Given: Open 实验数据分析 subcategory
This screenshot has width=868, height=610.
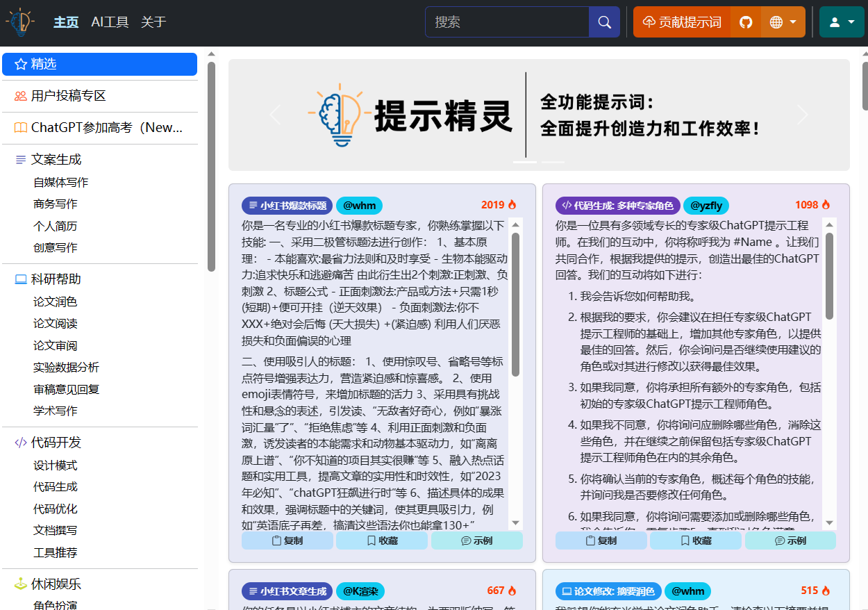Looking at the screenshot, I should (x=67, y=367).
